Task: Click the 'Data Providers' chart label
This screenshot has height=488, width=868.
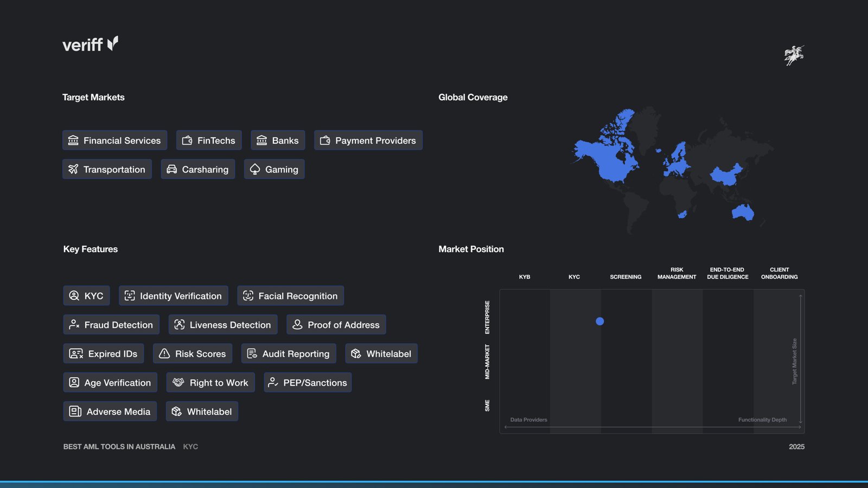Action: coord(528,420)
